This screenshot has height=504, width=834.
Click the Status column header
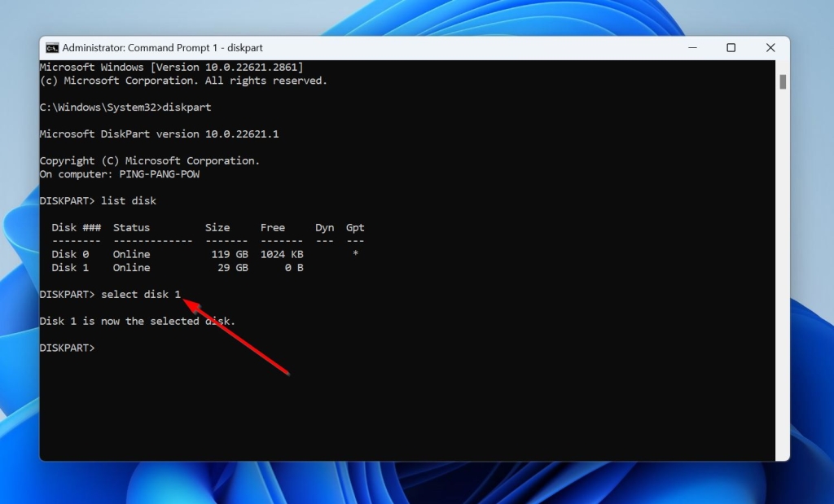pos(131,227)
